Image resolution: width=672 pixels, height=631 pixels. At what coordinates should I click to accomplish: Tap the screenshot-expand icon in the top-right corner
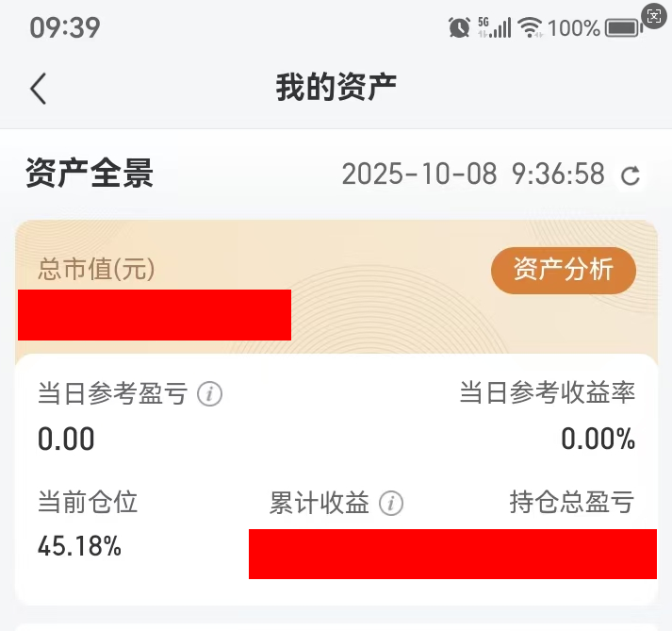[x=653, y=16]
